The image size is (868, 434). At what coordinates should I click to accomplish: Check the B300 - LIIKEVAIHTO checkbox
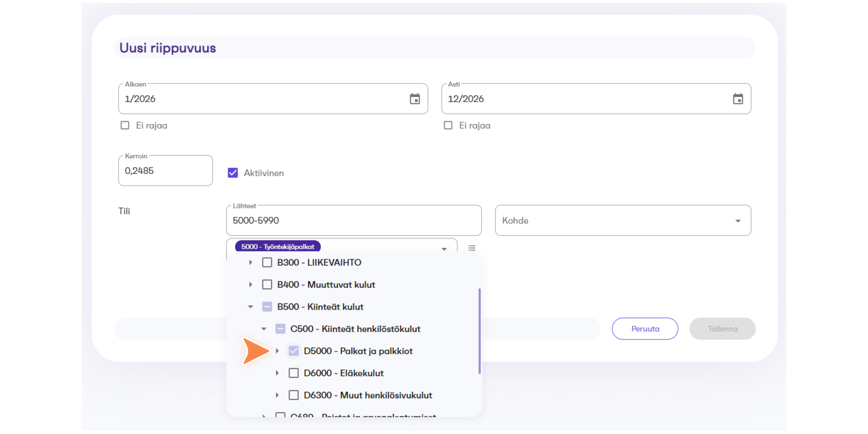267,262
